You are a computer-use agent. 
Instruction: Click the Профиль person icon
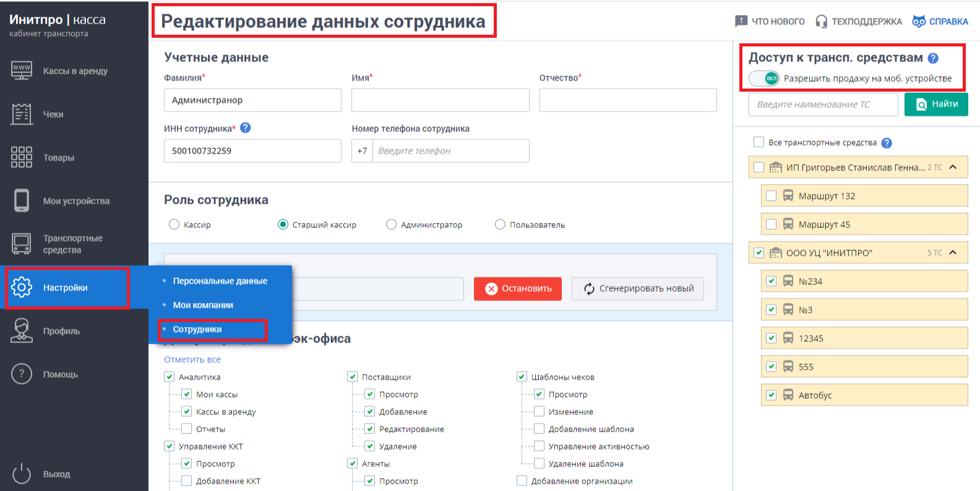pos(22,331)
